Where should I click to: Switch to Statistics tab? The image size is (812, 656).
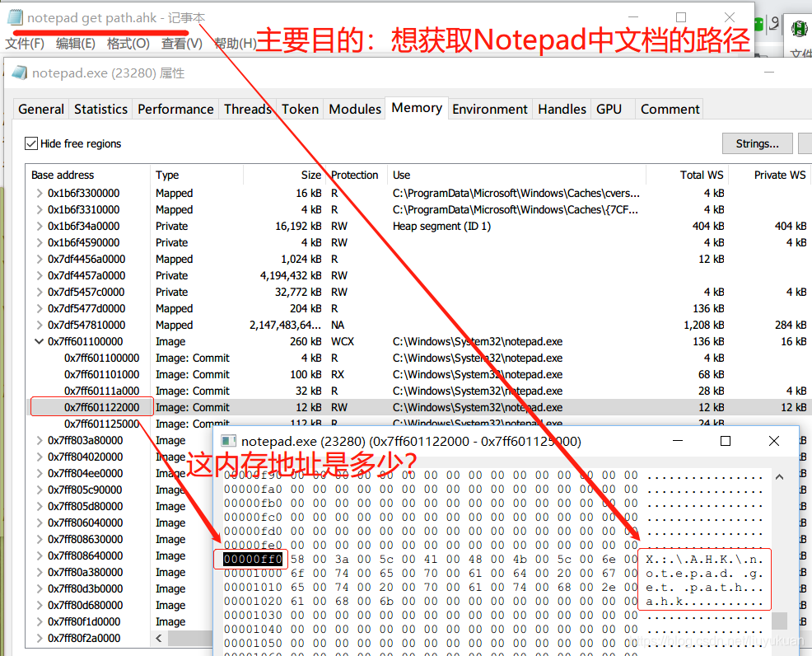(100, 110)
